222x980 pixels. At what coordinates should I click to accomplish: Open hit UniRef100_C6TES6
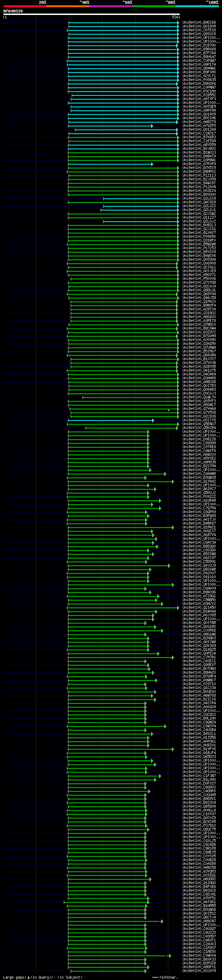[199, 30]
